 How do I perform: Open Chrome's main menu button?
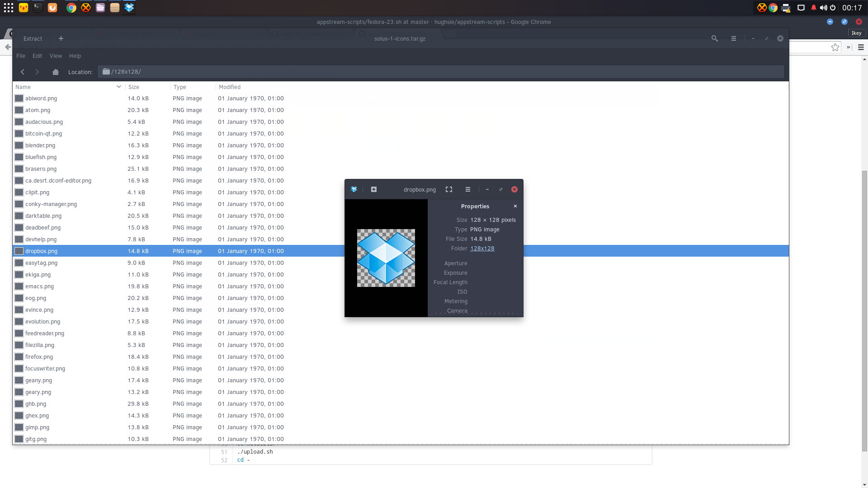[861, 47]
